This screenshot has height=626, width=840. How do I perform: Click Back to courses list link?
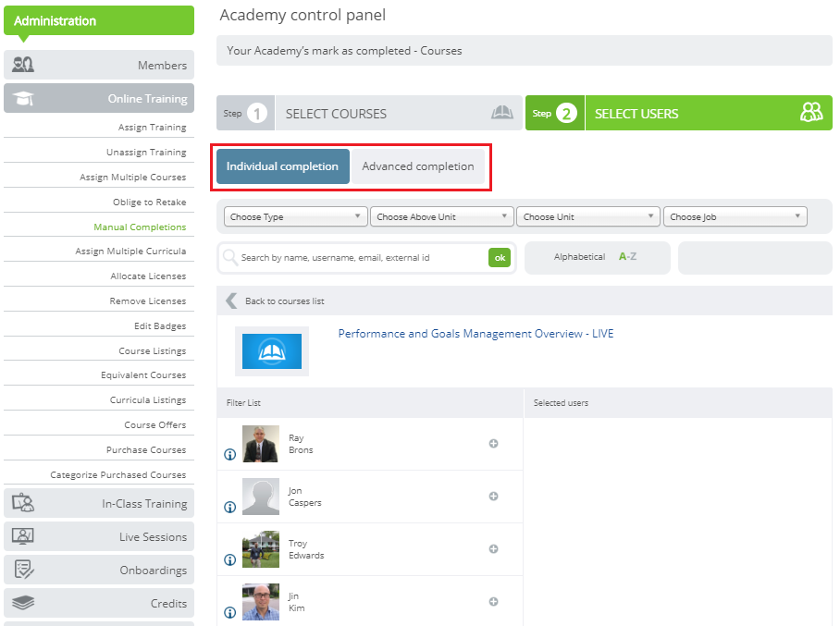(x=284, y=301)
